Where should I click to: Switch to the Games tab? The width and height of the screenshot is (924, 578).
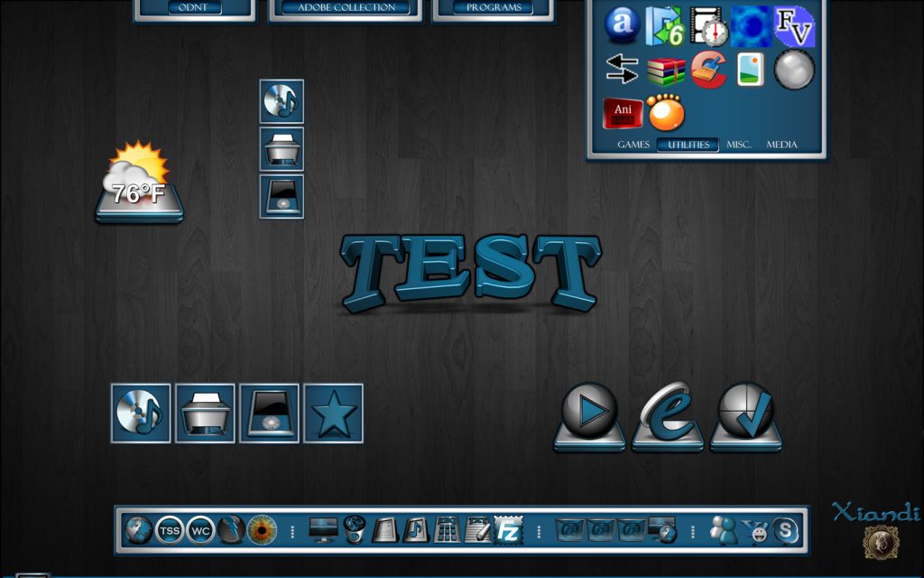click(x=633, y=144)
